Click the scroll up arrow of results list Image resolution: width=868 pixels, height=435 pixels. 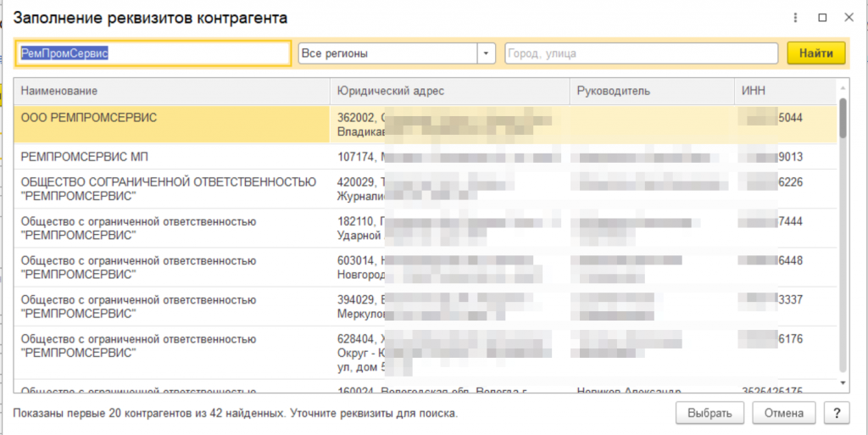(843, 87)
